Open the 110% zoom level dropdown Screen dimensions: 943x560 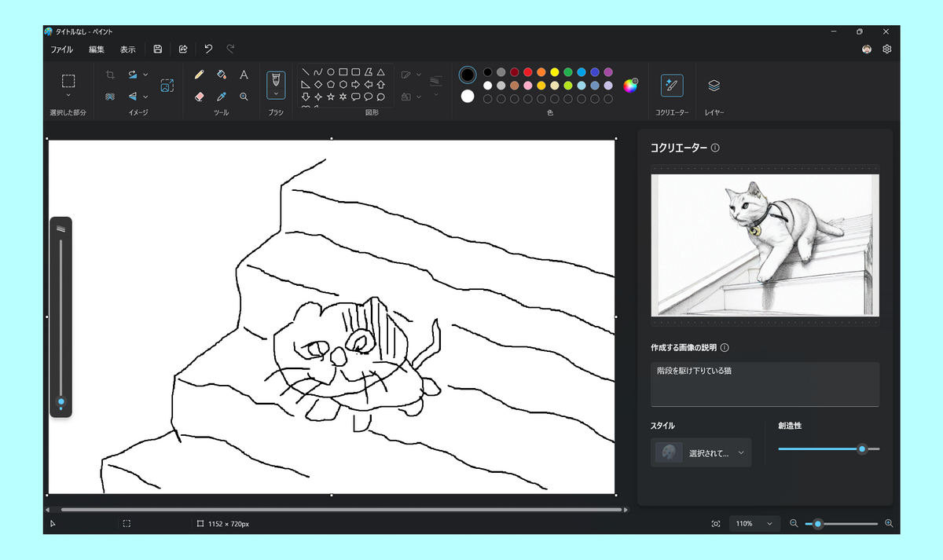pos(754,523)
